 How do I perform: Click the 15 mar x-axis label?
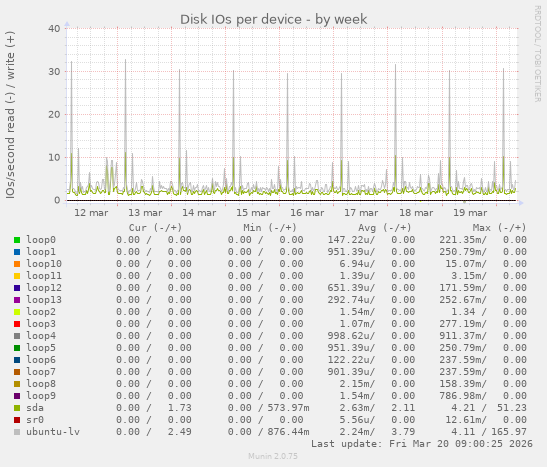(253, 213)
